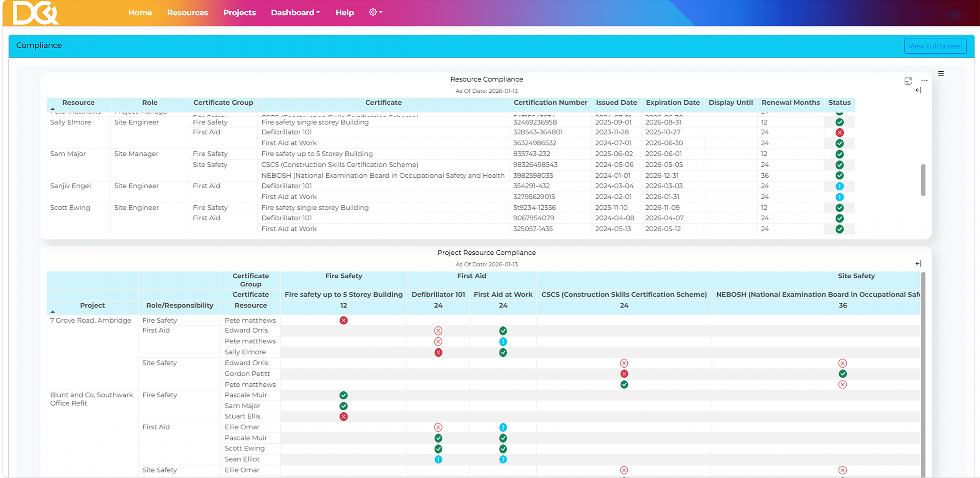This screenshot has width=980, height=478.
Task: Click expand icon on Resource Compliance widget
Action: [x=908, y=81]
